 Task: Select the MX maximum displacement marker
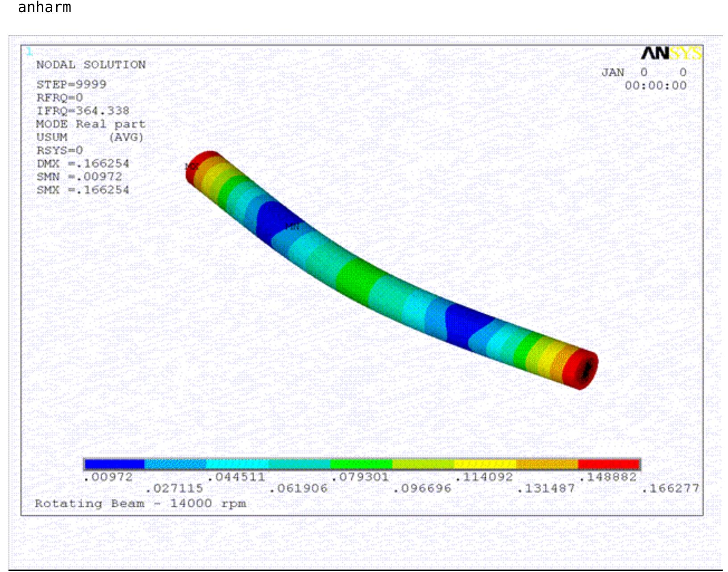[x=192, y=167]
